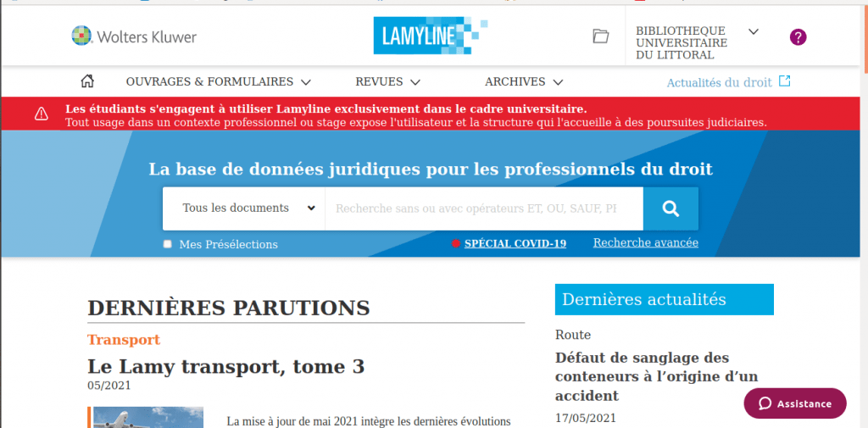
Task: Click the Route category label
Action: coord(573,335)
